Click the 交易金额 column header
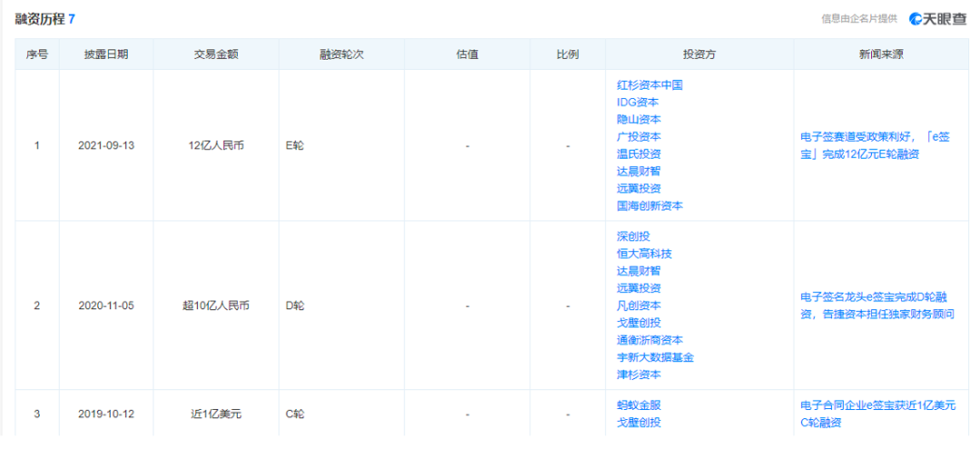The image size is (980, 449). click(x=216, y=54)
